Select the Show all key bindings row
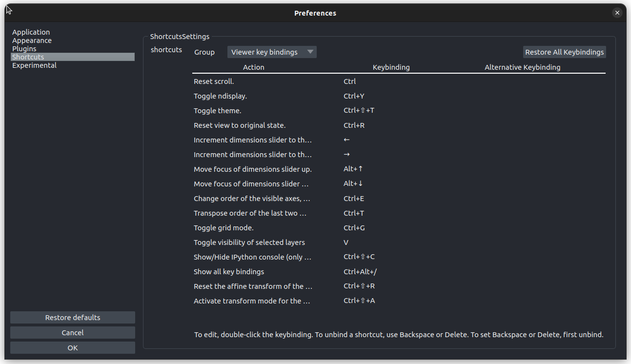Viewport: 631px width, 364px height. (399, 272)
